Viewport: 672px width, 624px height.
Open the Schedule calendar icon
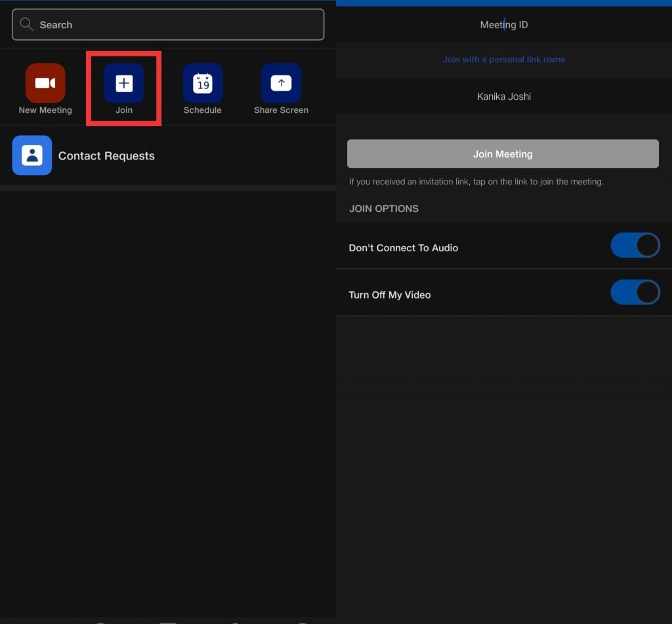pos(202,83)
